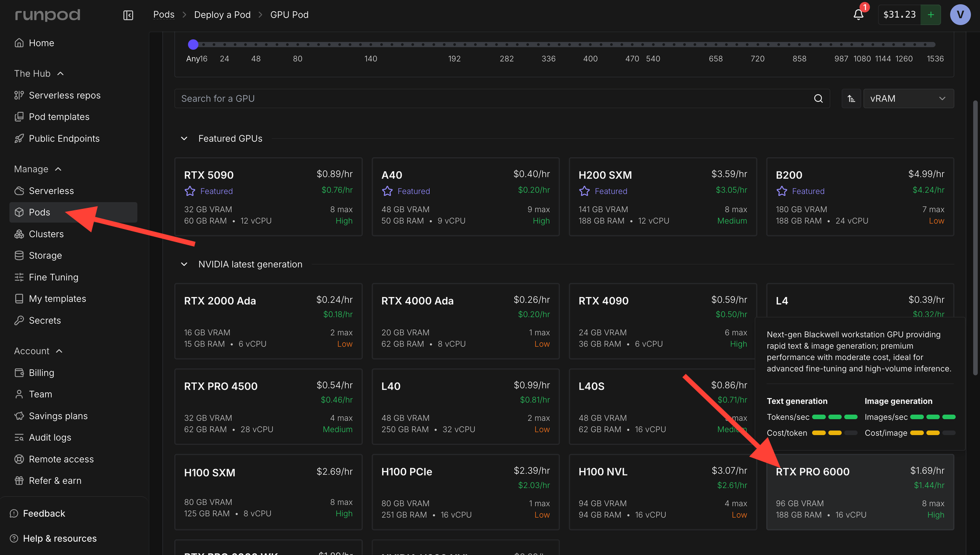Select the RTX PRO 6000 GPU card
This screenshot has height=555, width=980.
coord(859,492)
